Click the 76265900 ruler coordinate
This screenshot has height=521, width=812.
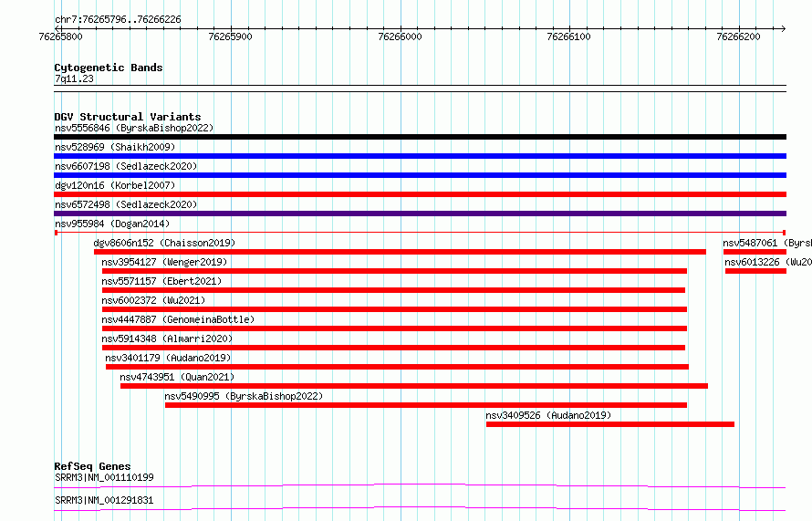pyautogui.click(x=231, y=36)
